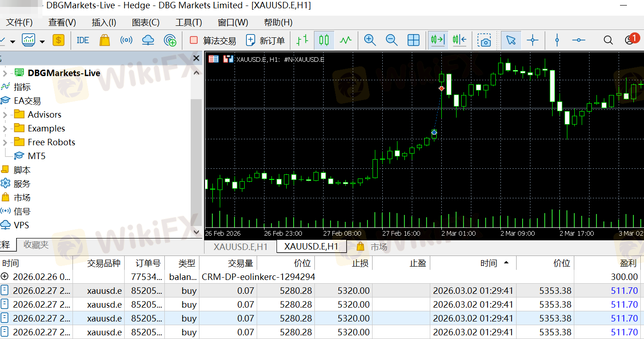The width and height of the screenshot is (644, 339).
Task: Switch to the 收藏夹 tab
Action: [x=36, y=245]
